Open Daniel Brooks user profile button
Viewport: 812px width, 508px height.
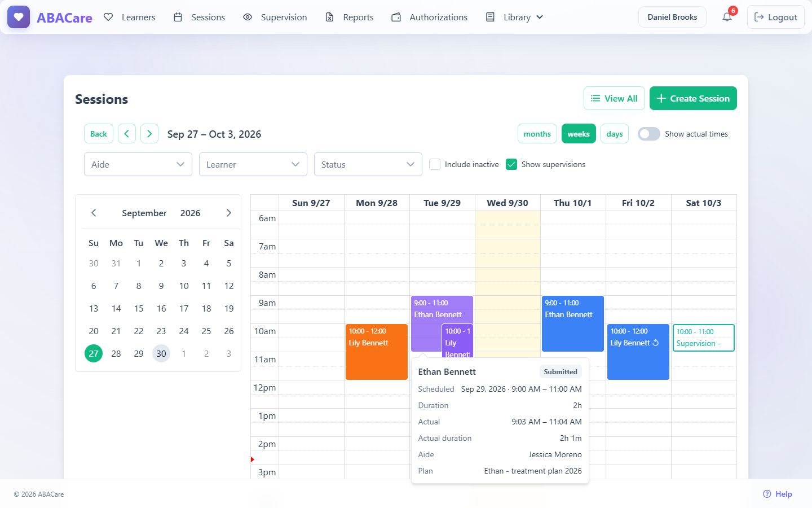pyautogui.click(x=672, y=17)
